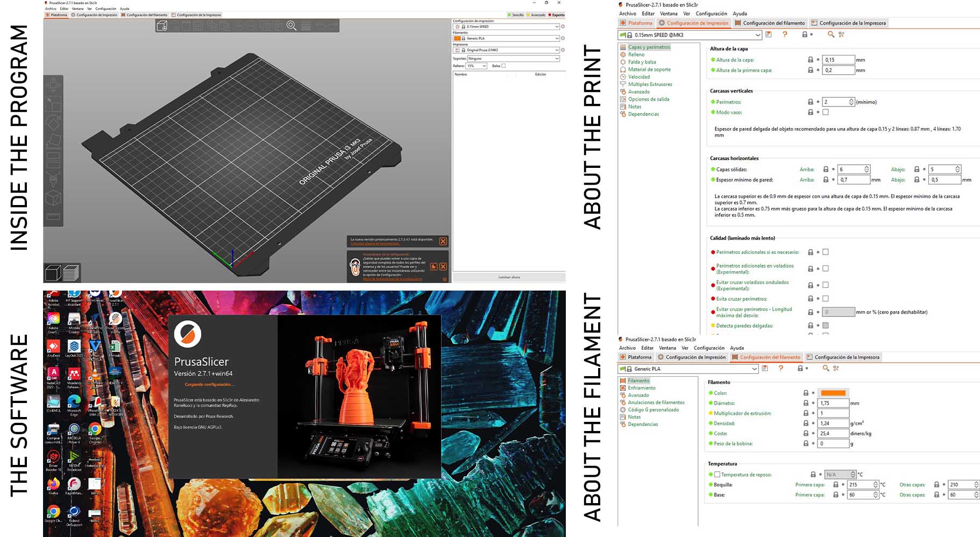The height and width of the screenshot is (537, 980).
Task: Click Capas sólidas Arriba spinner arrows
Action: 867,169
